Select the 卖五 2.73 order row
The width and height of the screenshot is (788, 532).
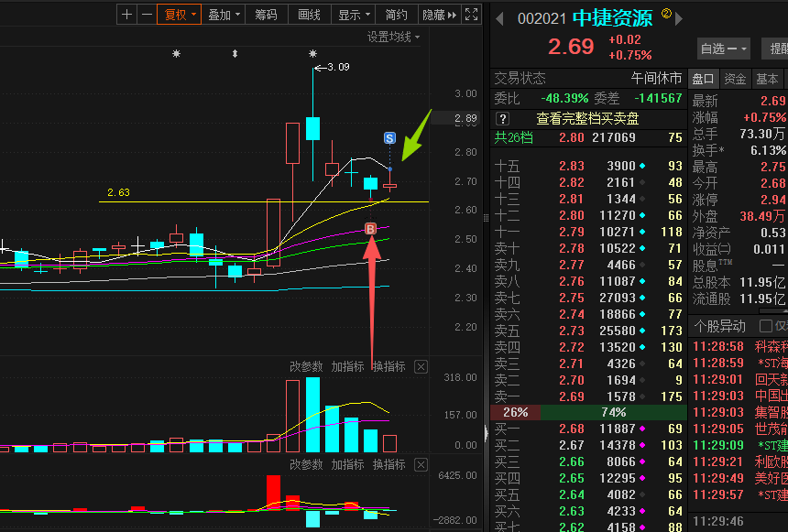click(x=588, y=331)
